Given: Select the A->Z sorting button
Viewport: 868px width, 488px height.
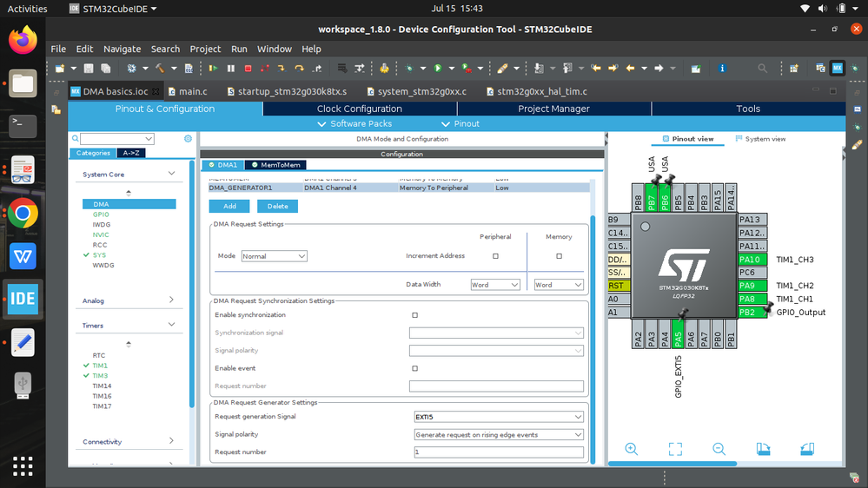Looking at the screenshot, I should [131, 154].
